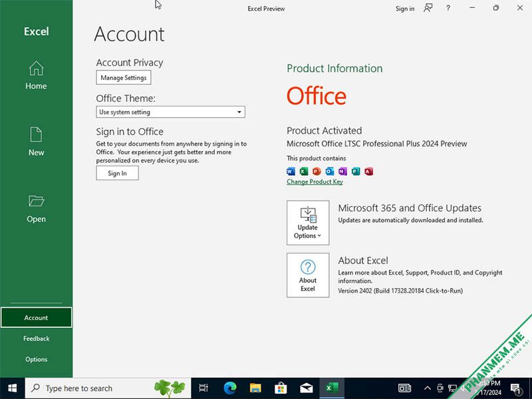The width and height of the screenshot is (532, 399).
Task: Open Task View on the taskbar
Action: pos(203,388)
